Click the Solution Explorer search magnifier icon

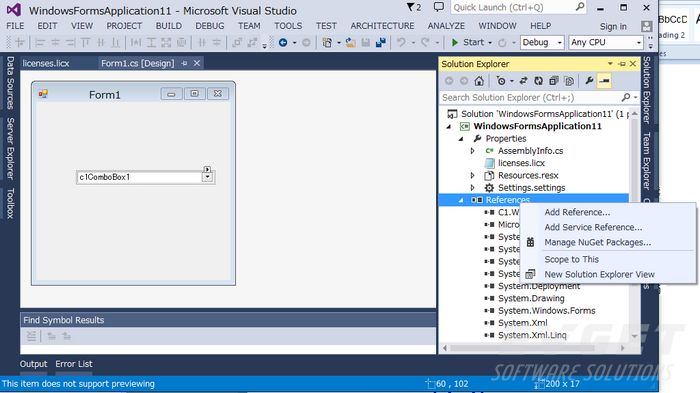[626, 97]
